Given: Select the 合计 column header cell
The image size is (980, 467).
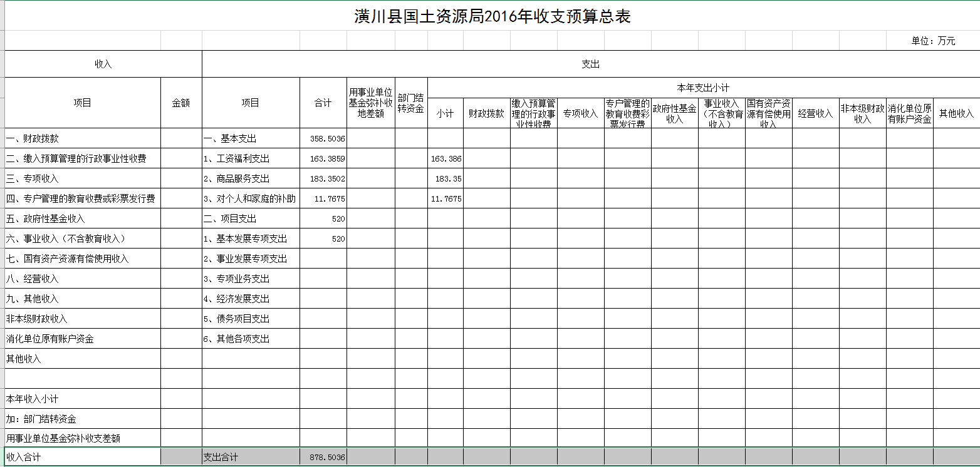Looking at the screenshot, I should point(323,103).
